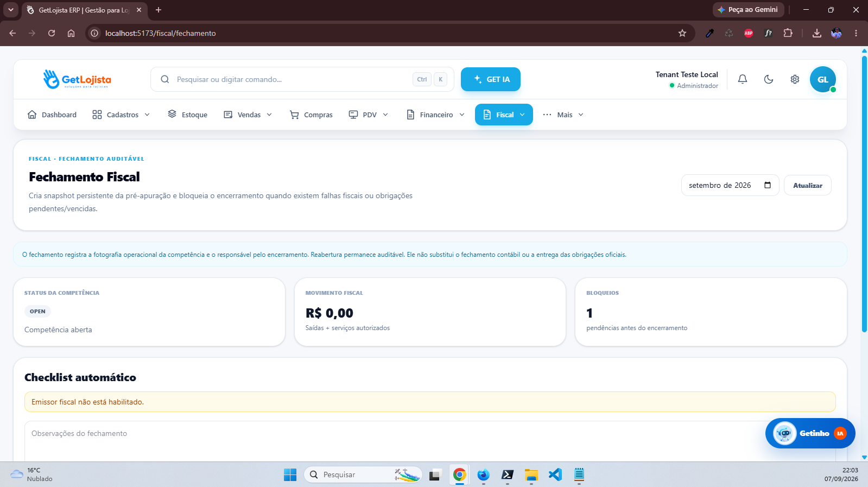Open Windows Start menu
The width and height of the screenshot is (868, 487).
coord(290,475)
